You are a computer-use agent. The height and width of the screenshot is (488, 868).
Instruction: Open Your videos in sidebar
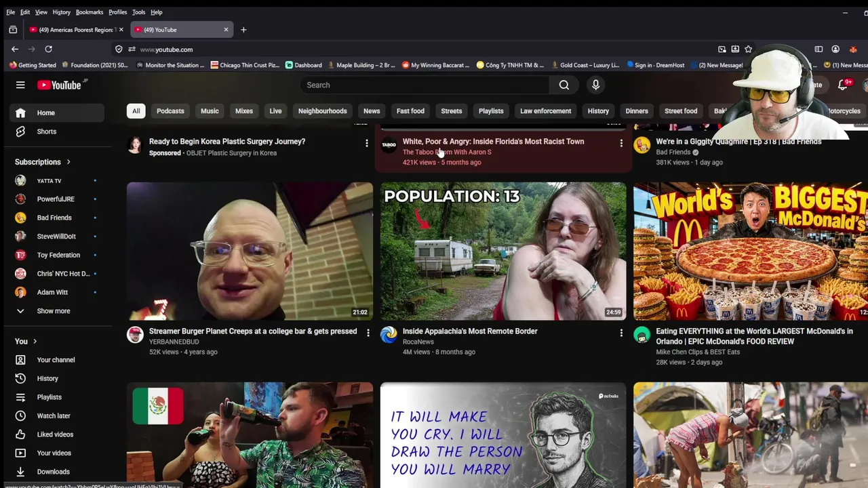coord(57,453)
